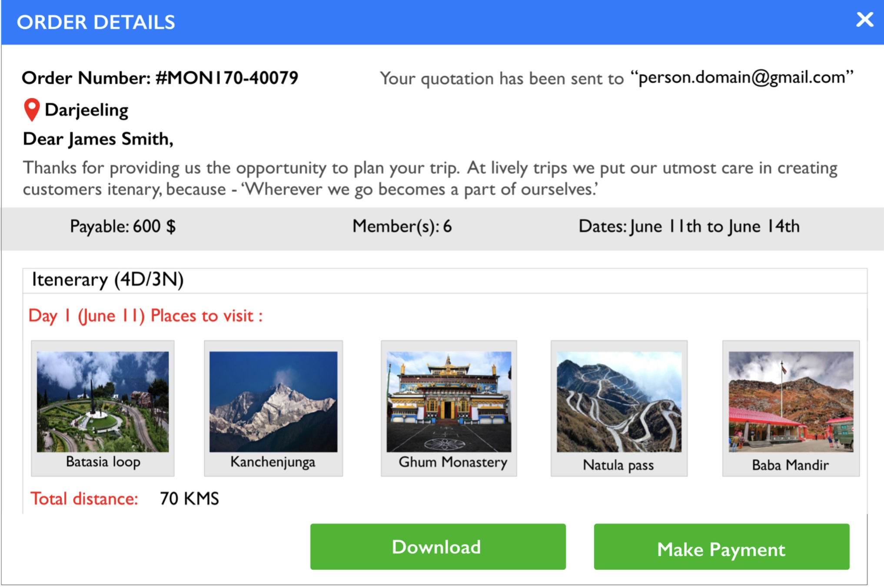
Task: Click the Darjeeling location label
Action: click(x=86, y=110)
